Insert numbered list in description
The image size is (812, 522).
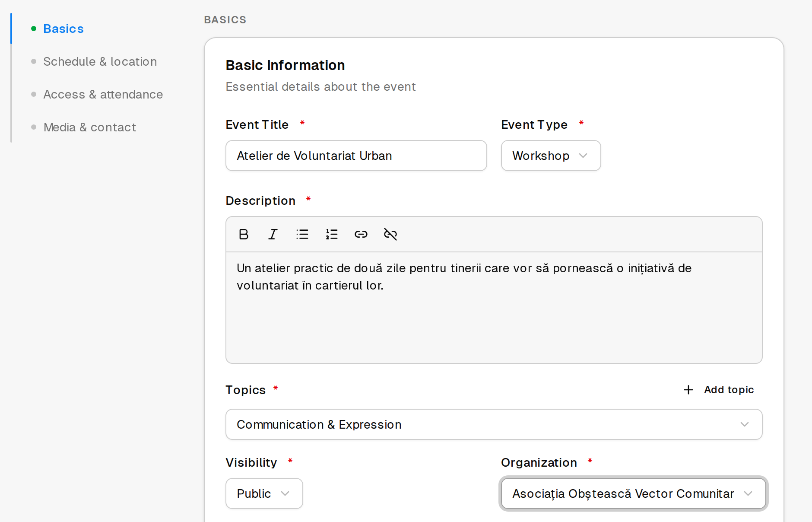tap(332, 234)
